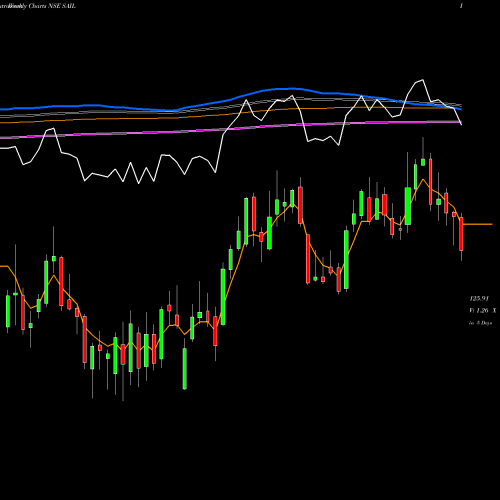Click the 125.91 price value

point(479,298)
